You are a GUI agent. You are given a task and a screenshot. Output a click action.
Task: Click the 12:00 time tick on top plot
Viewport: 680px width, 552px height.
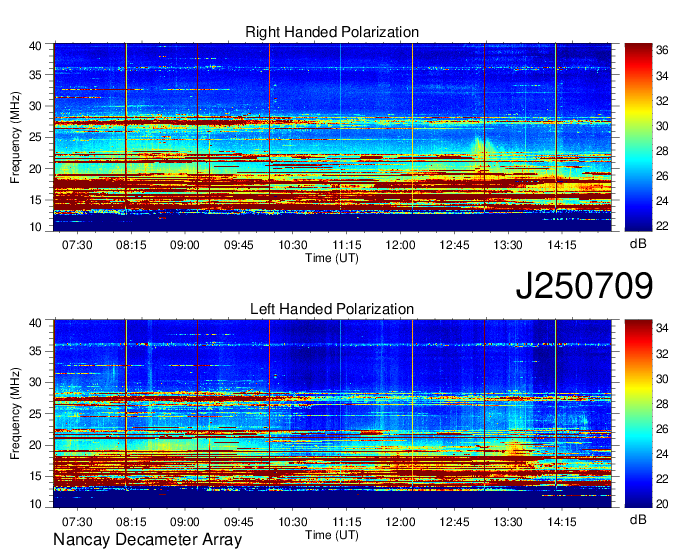pyautogui.click(x=400, y=245)
